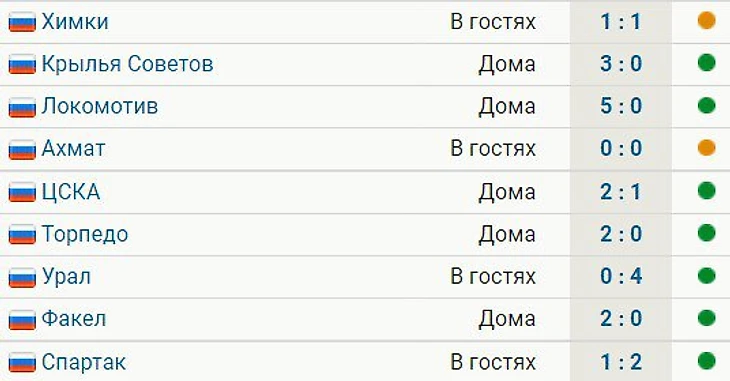Screen dimensions: 730x381
Task: Select the Урал team name
Action: point(66,277)
